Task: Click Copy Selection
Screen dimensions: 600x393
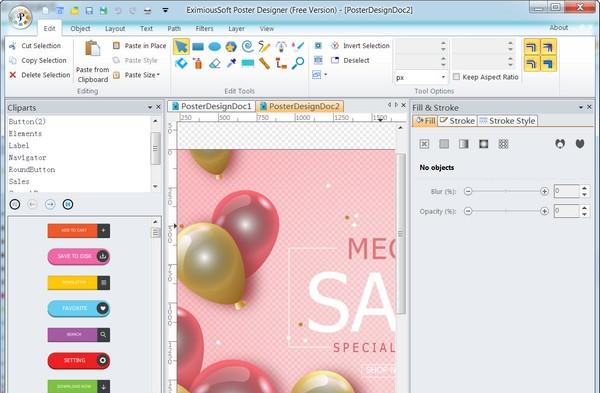Action: point(38,60)
